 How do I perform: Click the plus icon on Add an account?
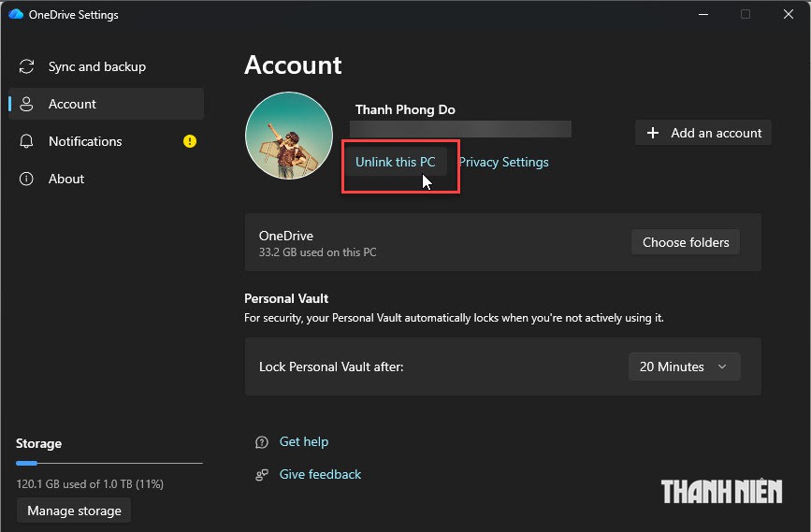coord(653,133)
